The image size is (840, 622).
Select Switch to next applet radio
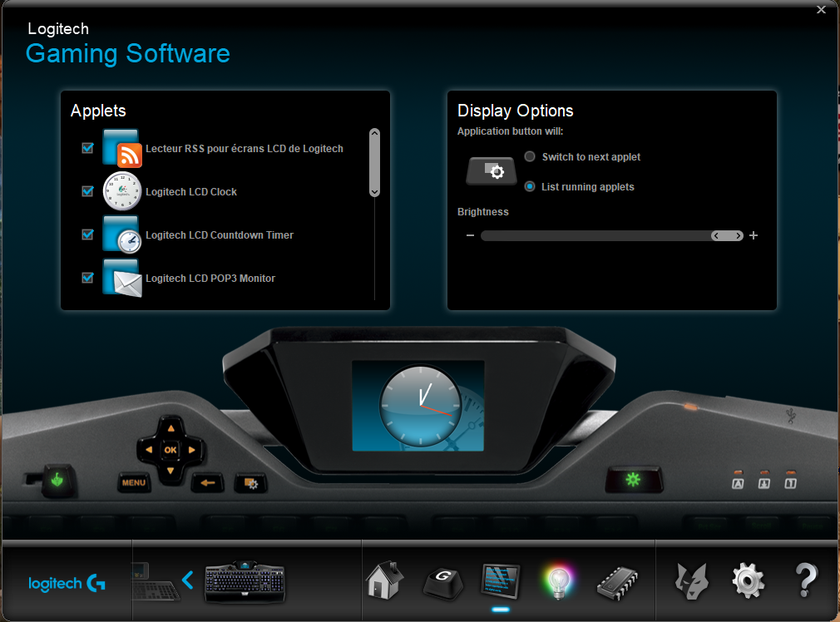coord(530,156)
